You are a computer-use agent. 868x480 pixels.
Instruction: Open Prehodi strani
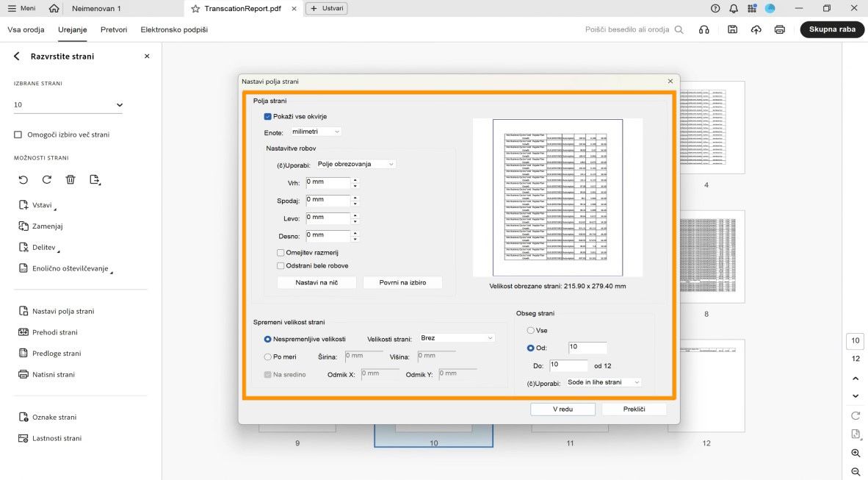48,332
